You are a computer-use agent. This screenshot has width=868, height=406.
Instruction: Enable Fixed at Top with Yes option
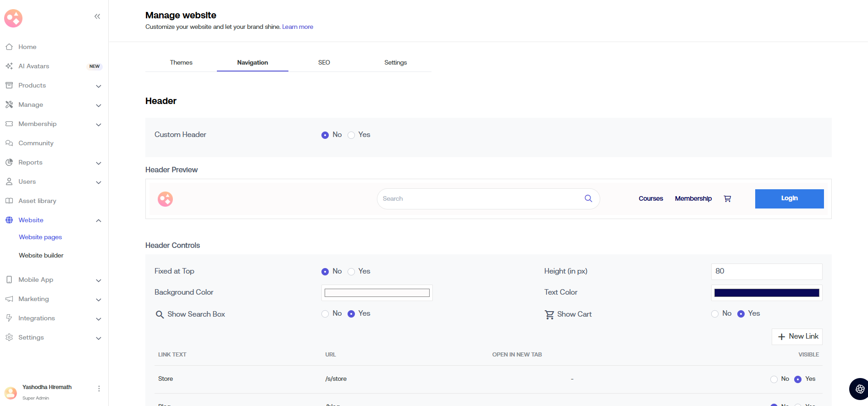coord(351,272)
